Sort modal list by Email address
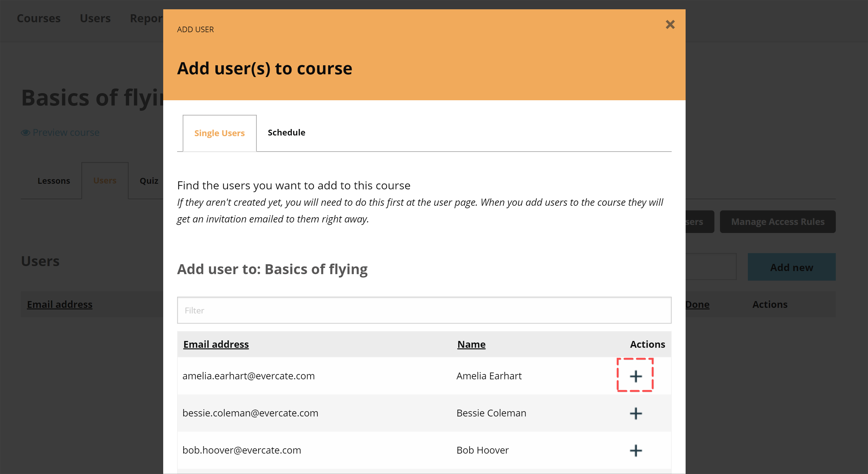The image size is (868, 474). (x=216, y=344)
